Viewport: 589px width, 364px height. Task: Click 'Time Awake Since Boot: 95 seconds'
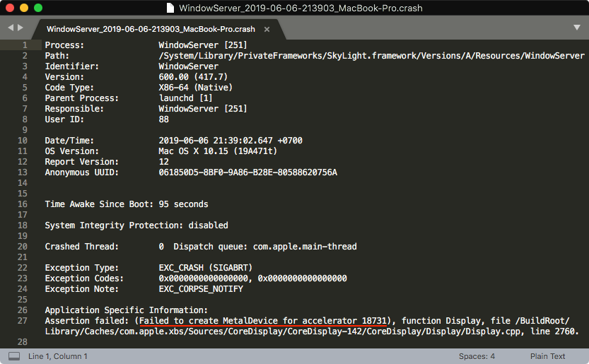pyautogui.click(x=127, y=204)
